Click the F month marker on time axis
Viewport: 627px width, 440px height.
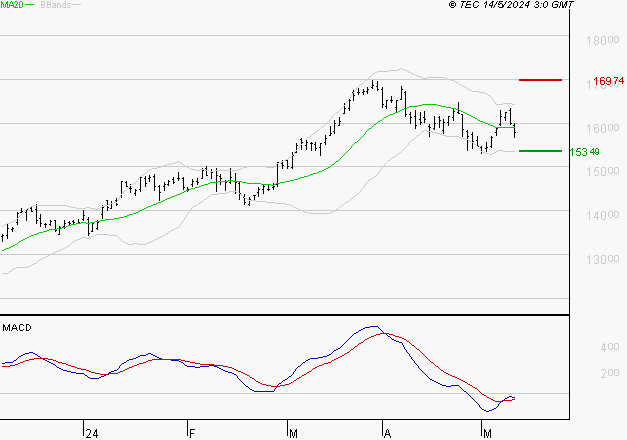click(x=192, y=434)
